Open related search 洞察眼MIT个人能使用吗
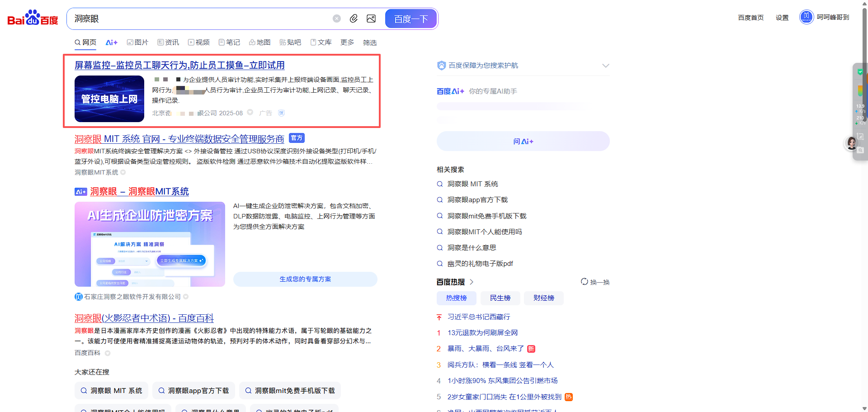868x412 pixels. pos(485,232)
